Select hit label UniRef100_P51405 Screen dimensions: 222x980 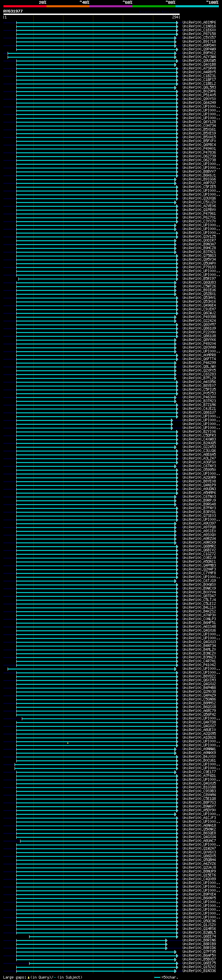pyautogui.click(x=199, y=95)
